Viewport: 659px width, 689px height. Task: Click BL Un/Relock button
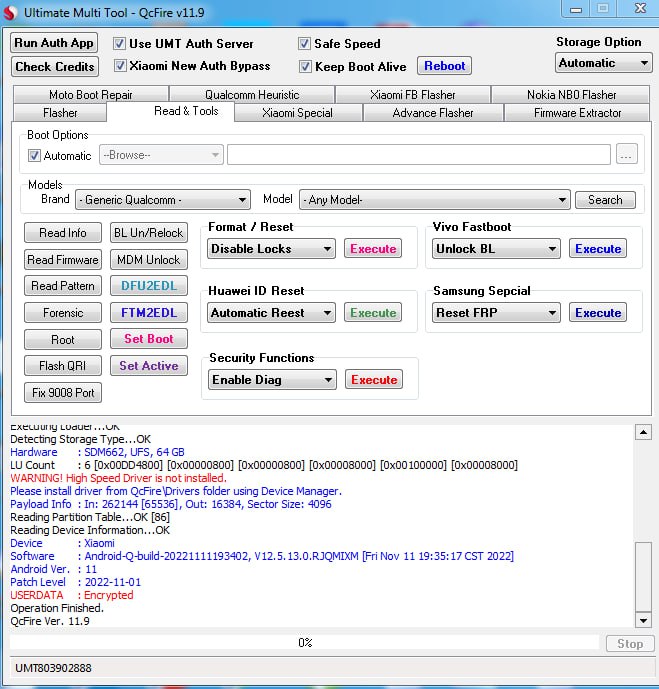148,233
